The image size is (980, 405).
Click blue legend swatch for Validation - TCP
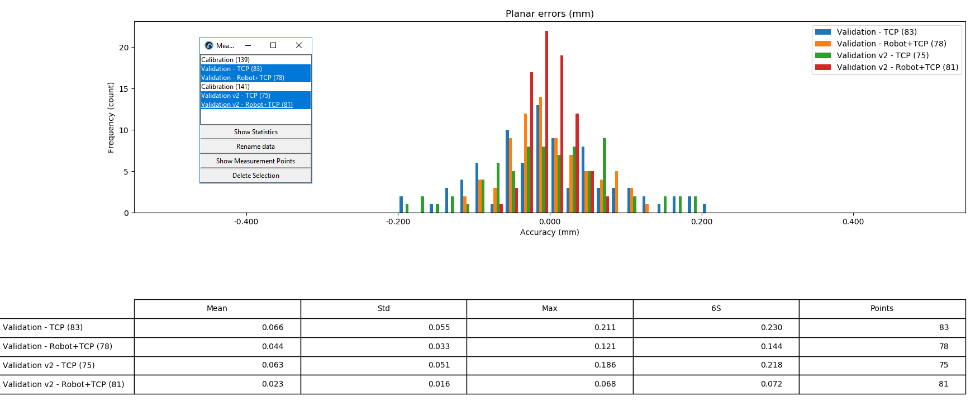[x=822, y=32]
